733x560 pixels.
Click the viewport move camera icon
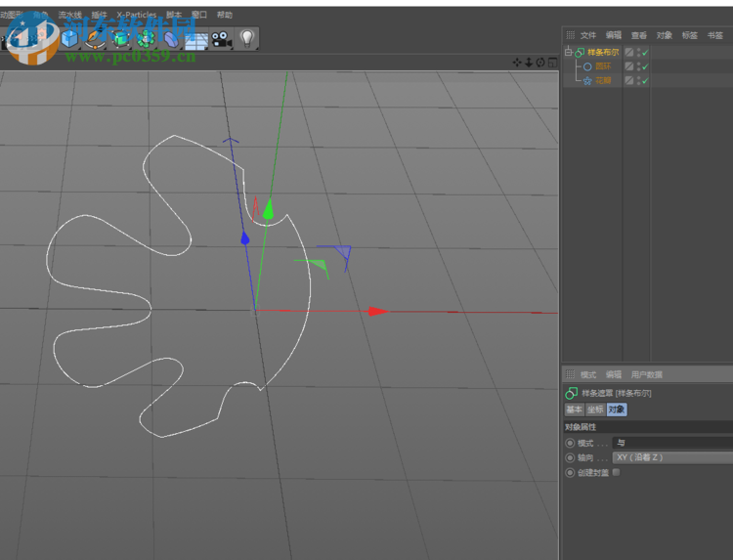click(x=517, y=63)
